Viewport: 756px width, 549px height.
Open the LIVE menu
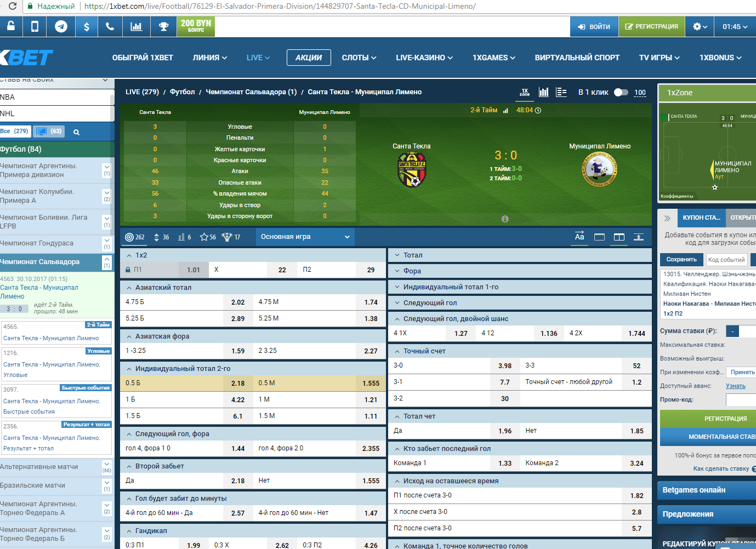point(258,58)
